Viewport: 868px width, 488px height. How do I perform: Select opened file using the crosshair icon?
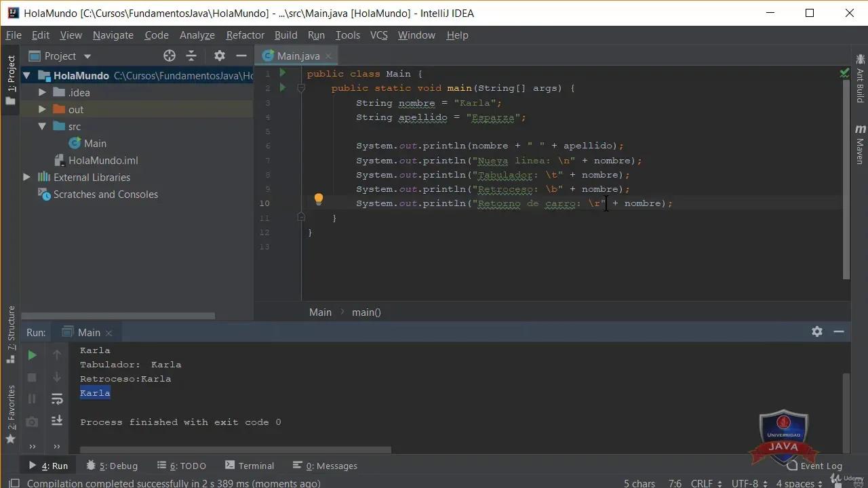click(x=169, y=56)
